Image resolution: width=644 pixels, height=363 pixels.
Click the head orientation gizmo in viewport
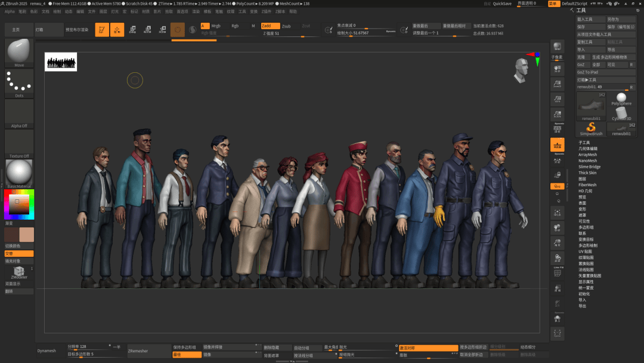pyautogui.click(x=520, y=72)
